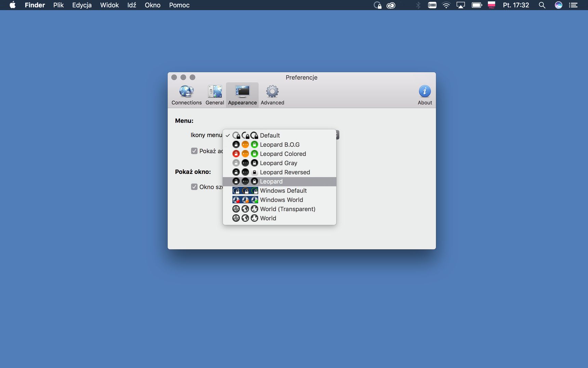This screenshot has width=588, height=368.
Task: Open the About info pane
Action: click(x=425, y=95)
